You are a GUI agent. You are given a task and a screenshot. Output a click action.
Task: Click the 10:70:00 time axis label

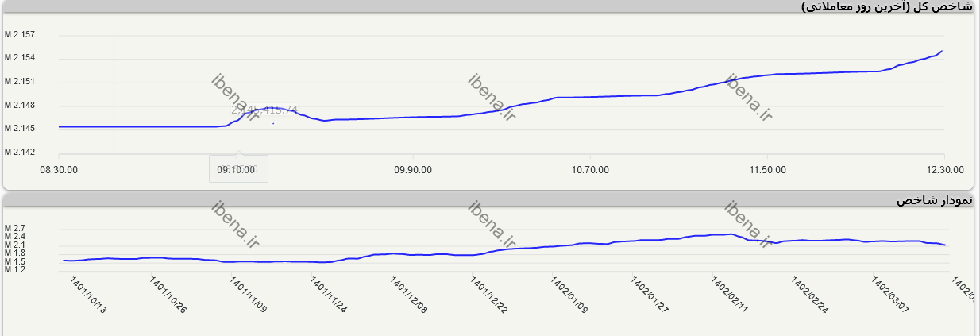click(590, 169)
